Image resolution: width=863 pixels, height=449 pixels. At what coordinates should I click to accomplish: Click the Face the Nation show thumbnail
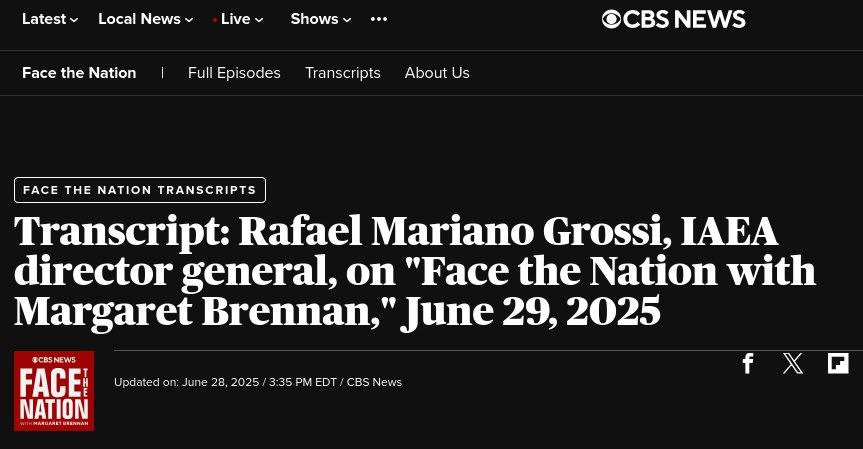pos(54,391)
